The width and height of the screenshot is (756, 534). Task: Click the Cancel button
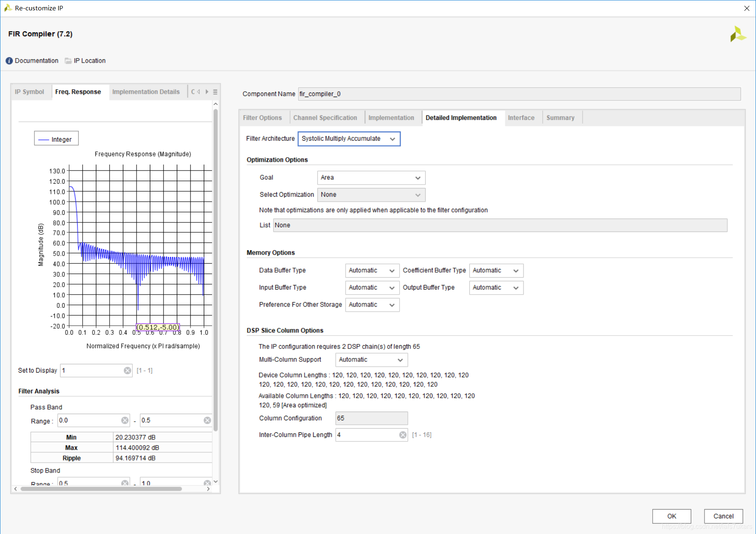pyautogui.click(x=724, y=516)
